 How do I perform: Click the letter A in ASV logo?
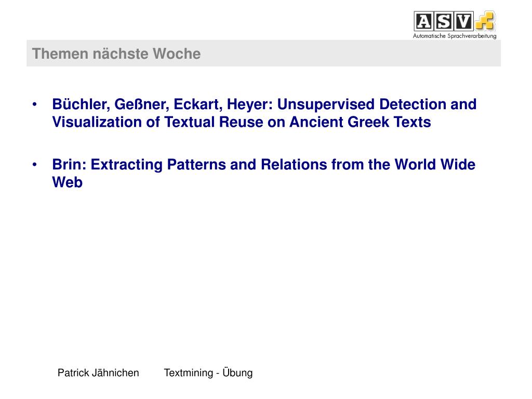click(x=423, y=21)
